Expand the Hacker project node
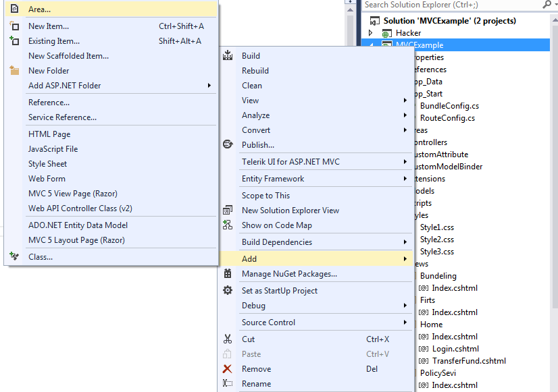This screenshot has width=558, height=392. 370,32
